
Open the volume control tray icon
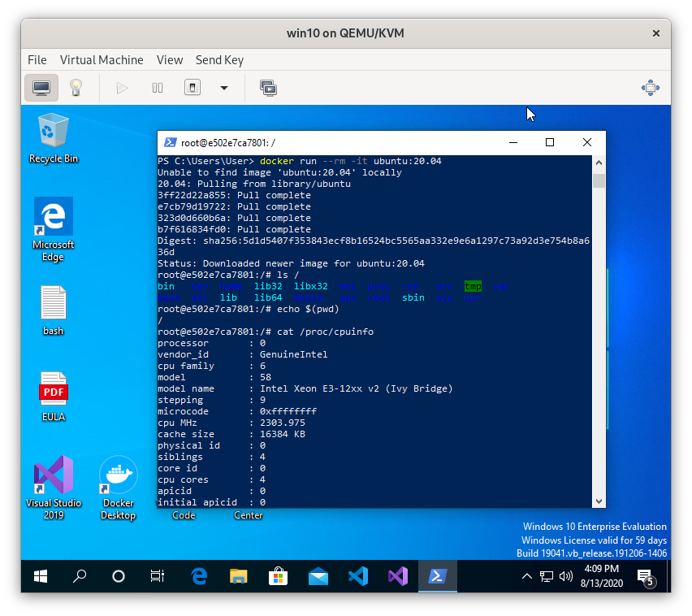566,576
